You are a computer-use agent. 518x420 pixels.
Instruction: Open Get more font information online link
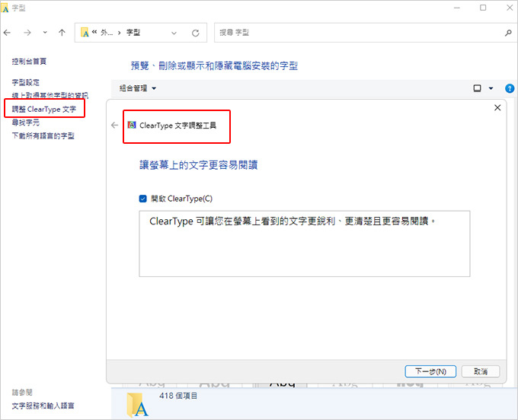pyautogui.click(x=50, y=95)
